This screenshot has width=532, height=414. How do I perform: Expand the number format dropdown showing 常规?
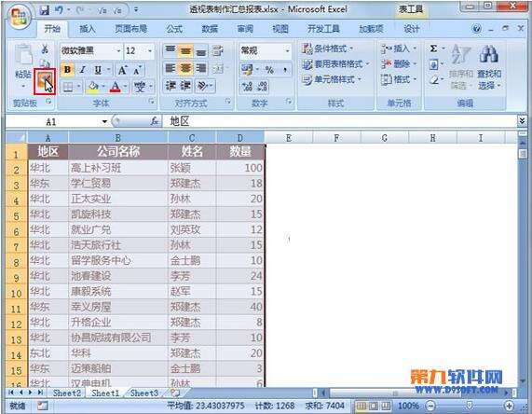pos(287,50)
